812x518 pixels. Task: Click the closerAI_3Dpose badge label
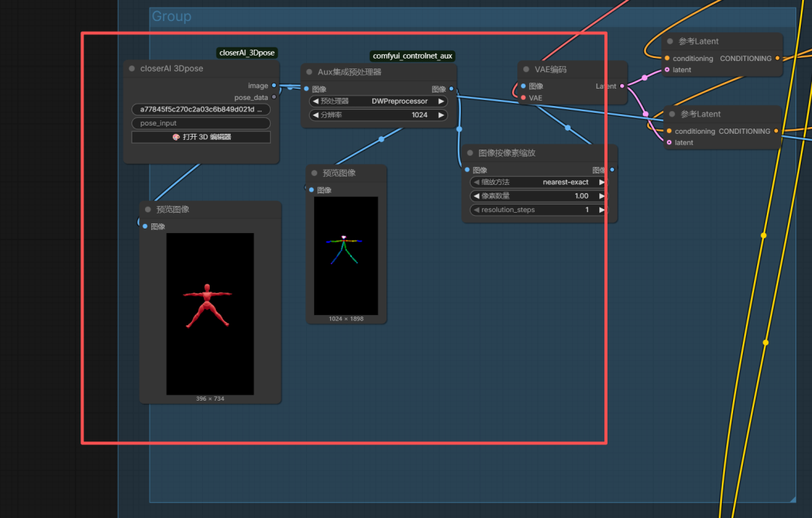pos(247,53)
